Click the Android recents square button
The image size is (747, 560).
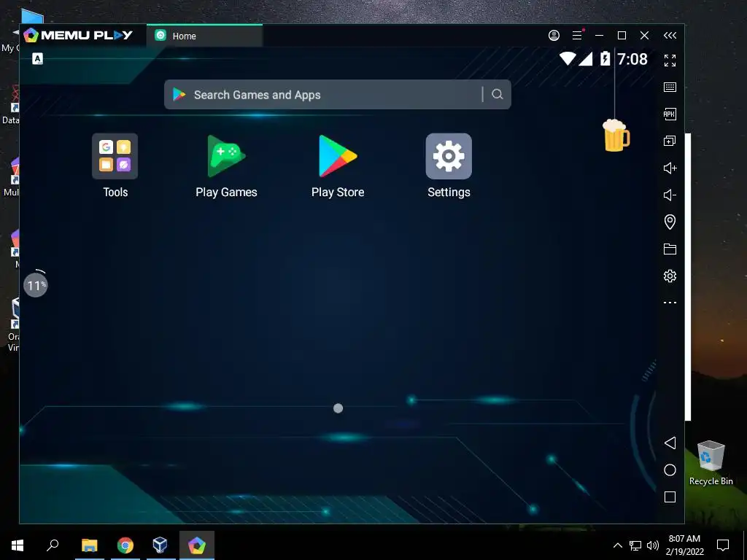(x=670, y=497)
